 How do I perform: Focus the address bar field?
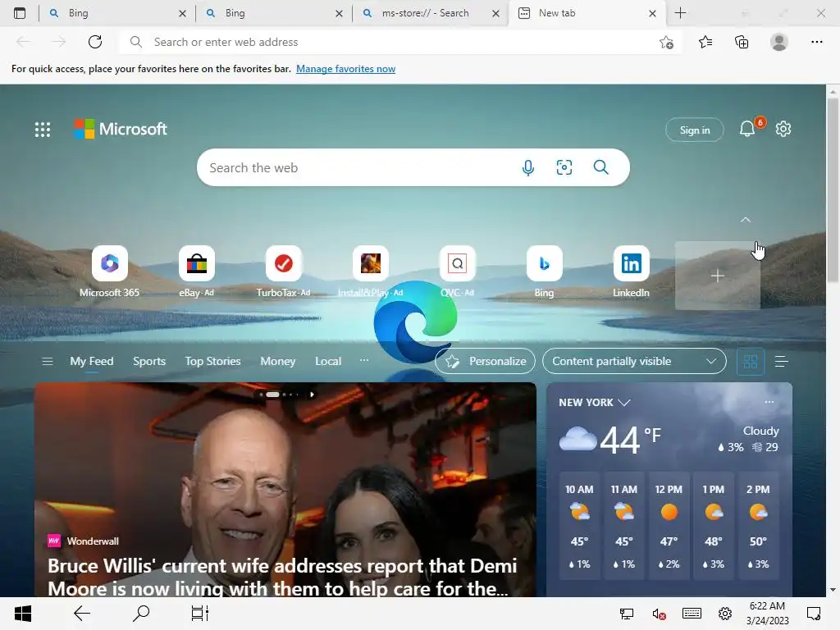(x=399, y=42)
